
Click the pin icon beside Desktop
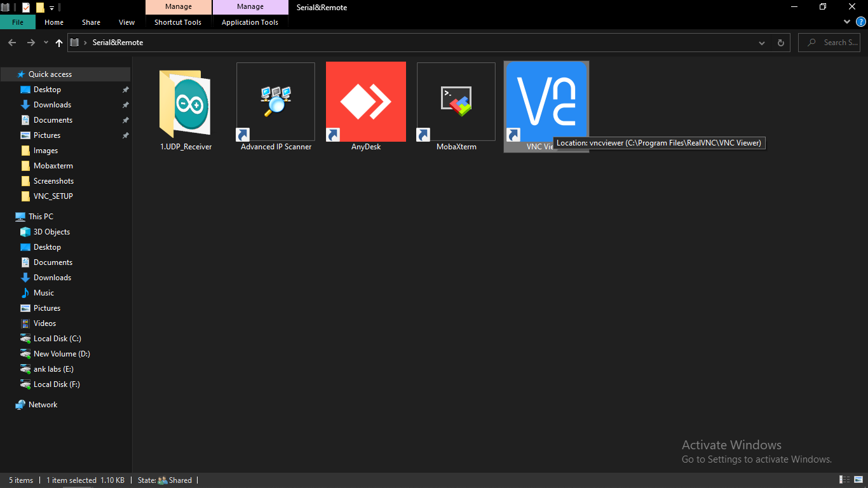pos(125,90)
